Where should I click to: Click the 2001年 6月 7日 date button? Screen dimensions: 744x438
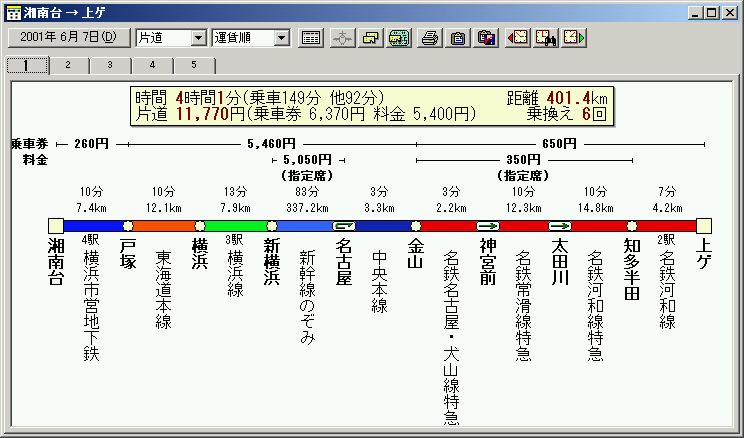(x=67, y=38)
